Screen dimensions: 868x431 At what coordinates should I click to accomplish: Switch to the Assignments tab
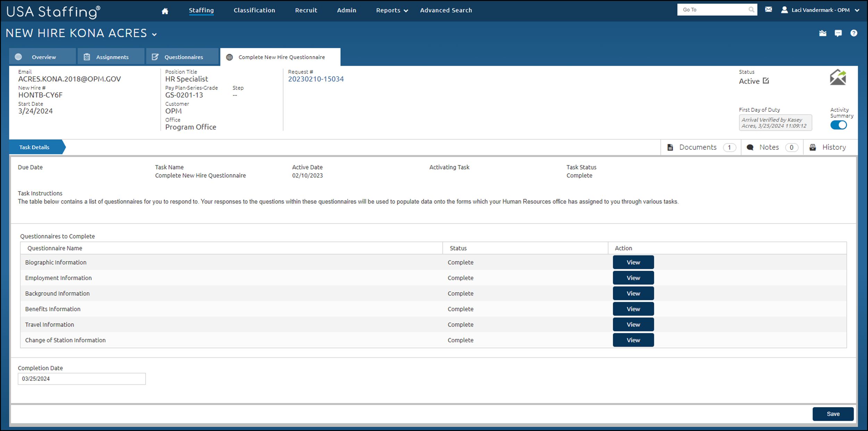point(111,57)
